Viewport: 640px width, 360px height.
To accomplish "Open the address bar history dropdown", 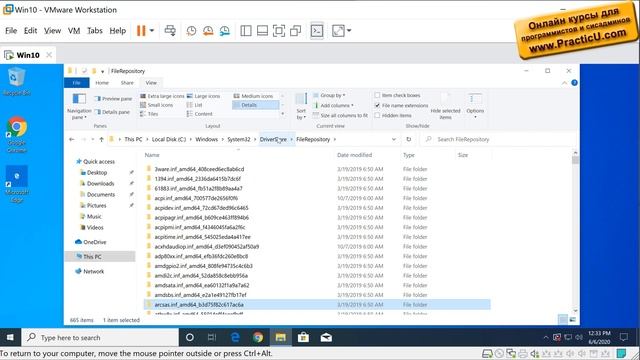I will pyautogui.click(x=393, y=139).
